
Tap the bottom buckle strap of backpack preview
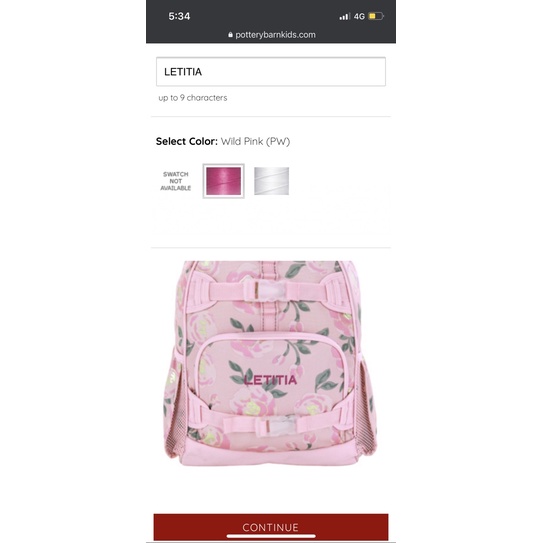click(265, 425)
